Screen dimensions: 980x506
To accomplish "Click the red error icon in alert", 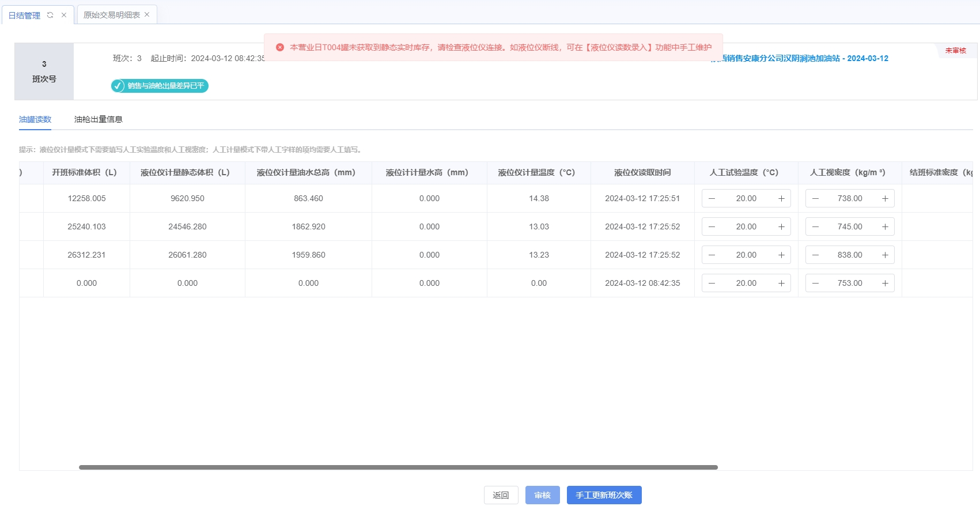I will pyautogui.click(x=280, y=47).
